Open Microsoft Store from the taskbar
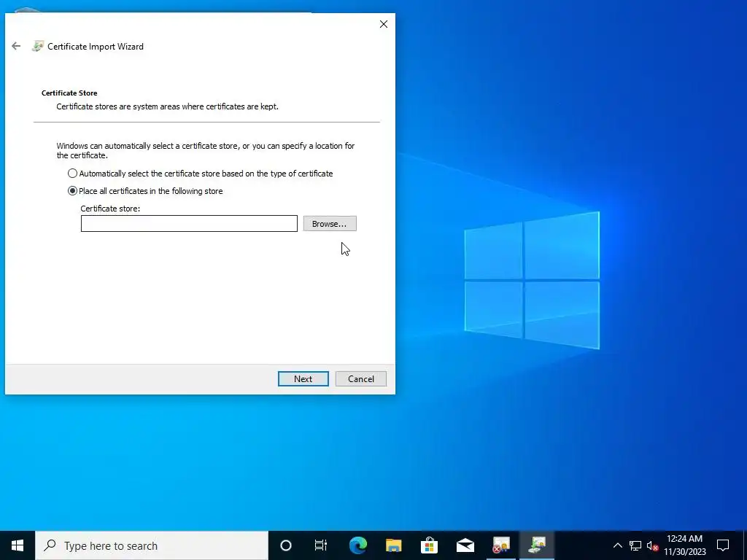The width and height of the screenshot is (747, 560). pyautogui.click(x=429, y=545)
